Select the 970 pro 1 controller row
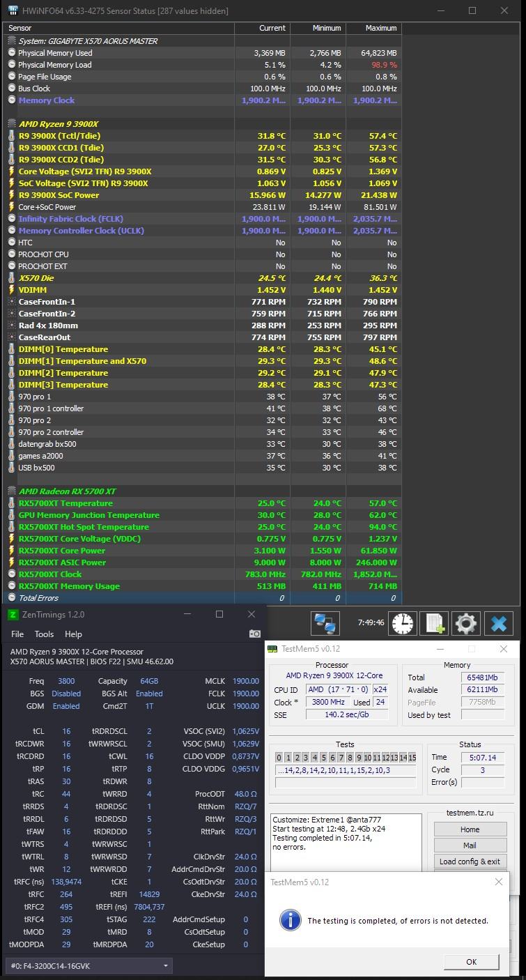Viewport: 526px width, 980px height. point(202,408)
